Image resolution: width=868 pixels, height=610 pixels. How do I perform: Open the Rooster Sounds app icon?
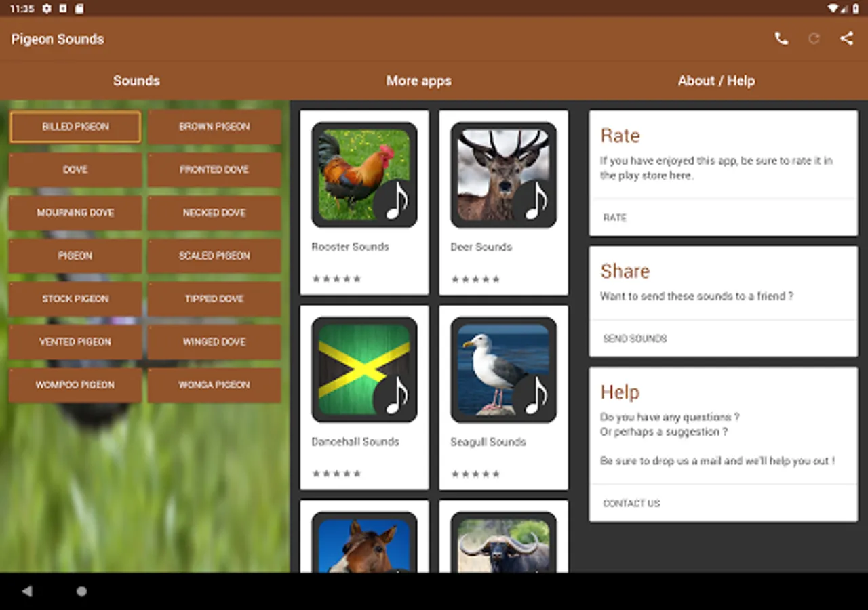point(364,175)
